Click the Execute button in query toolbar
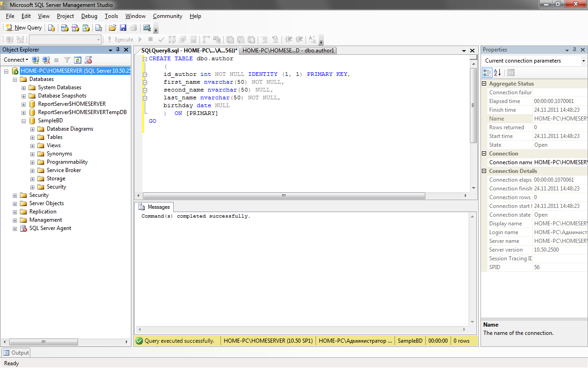 (120, 40)
